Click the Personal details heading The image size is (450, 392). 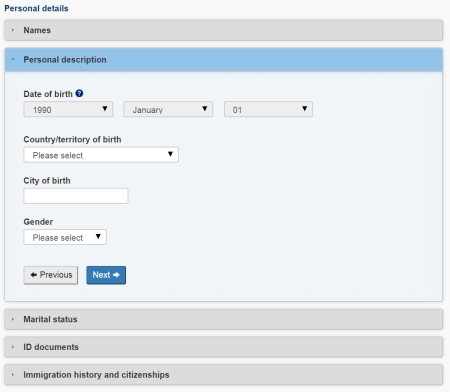36,8
